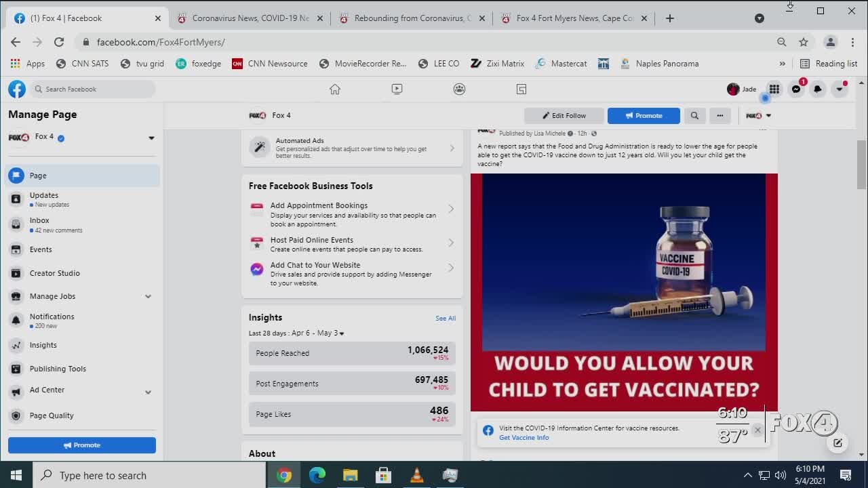
Task: Open CNN SATS bookmark
Action: coord(82,64)
